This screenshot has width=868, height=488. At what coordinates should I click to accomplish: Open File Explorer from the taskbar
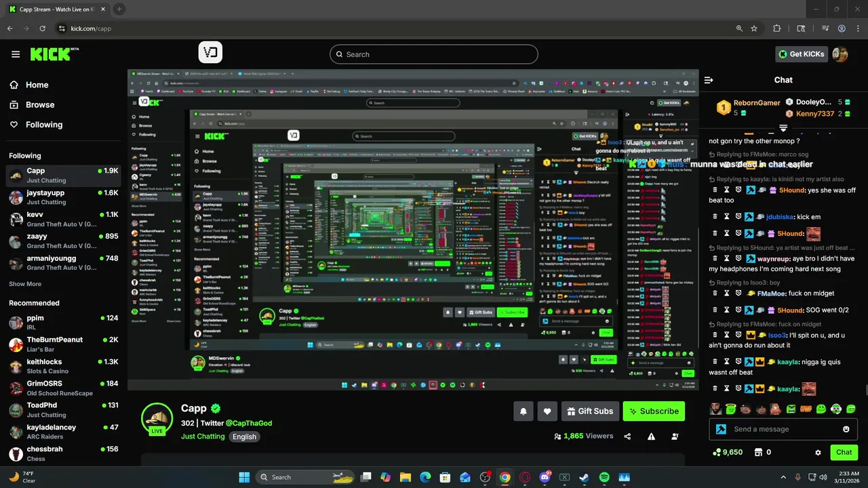[406, 477]
